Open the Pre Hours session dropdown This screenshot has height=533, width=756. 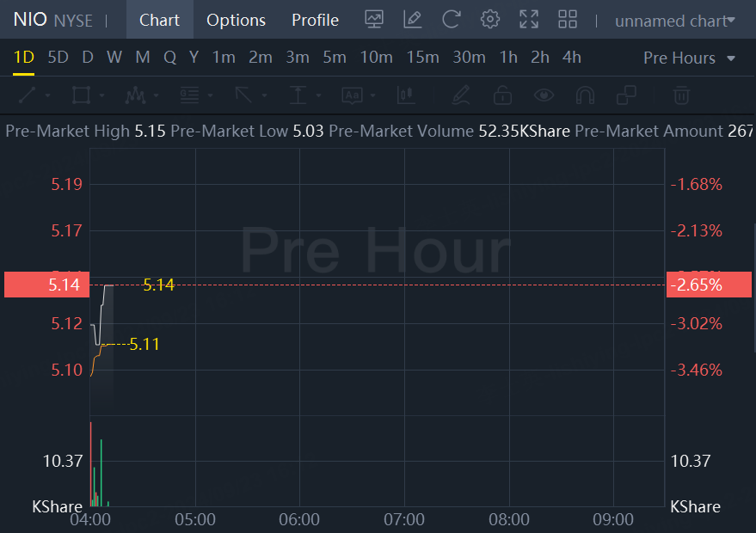click(x=690, y=58)
